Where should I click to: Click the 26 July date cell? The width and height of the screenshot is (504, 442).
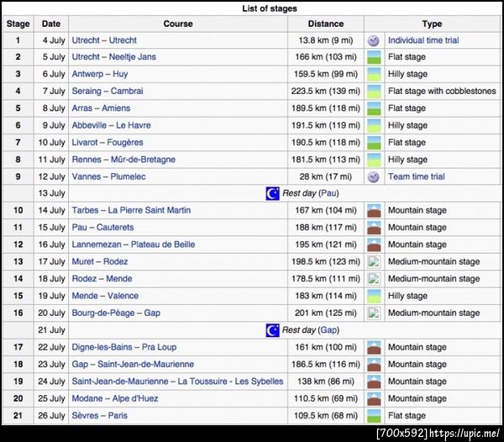pos(51,415)
